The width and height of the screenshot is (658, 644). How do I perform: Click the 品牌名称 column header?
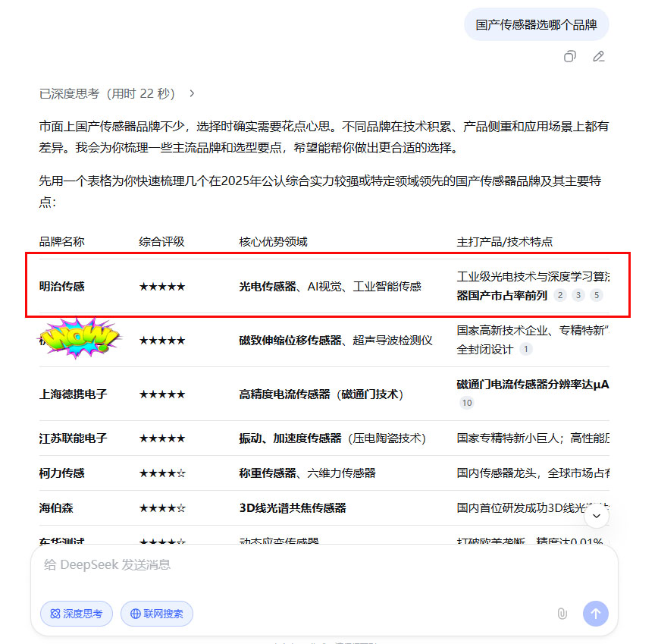[62, 241]
